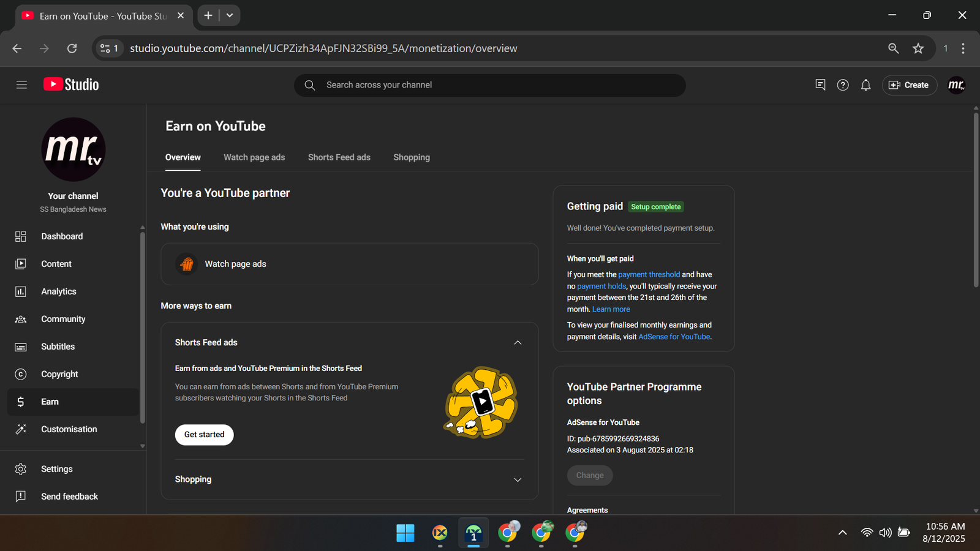Open Content in the sidebar
This screenshot has height=551, width=980.
pos(73,264)
